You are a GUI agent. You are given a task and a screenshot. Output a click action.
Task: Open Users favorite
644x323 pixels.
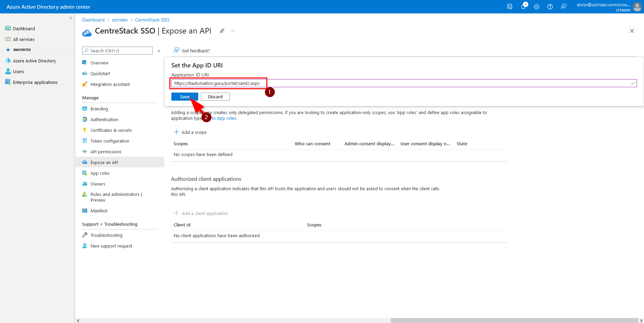click(18, 71)
